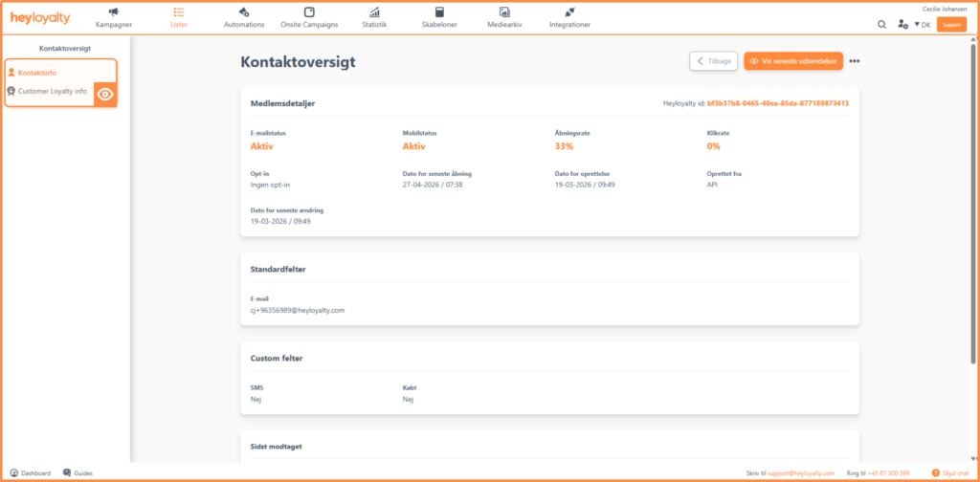Click Oprettet fra API value
This screenshot has height=482, width=980.
pos(712,185)
